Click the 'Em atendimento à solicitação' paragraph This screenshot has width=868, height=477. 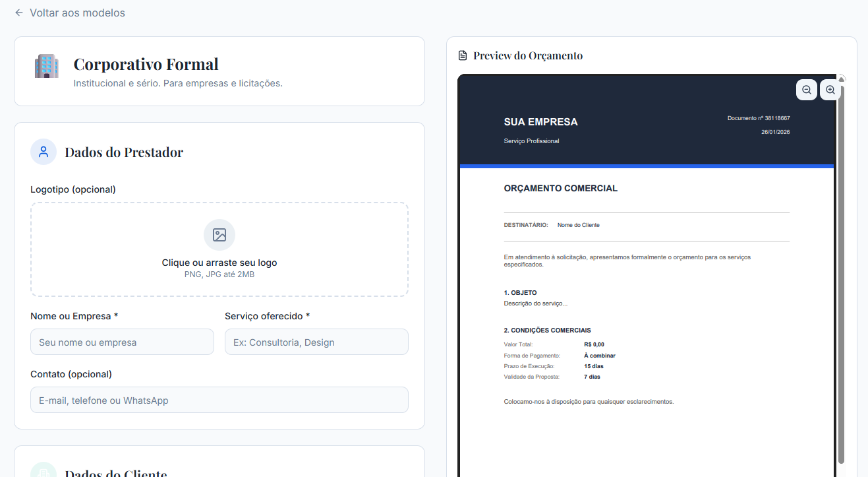[x=627, y=261]
